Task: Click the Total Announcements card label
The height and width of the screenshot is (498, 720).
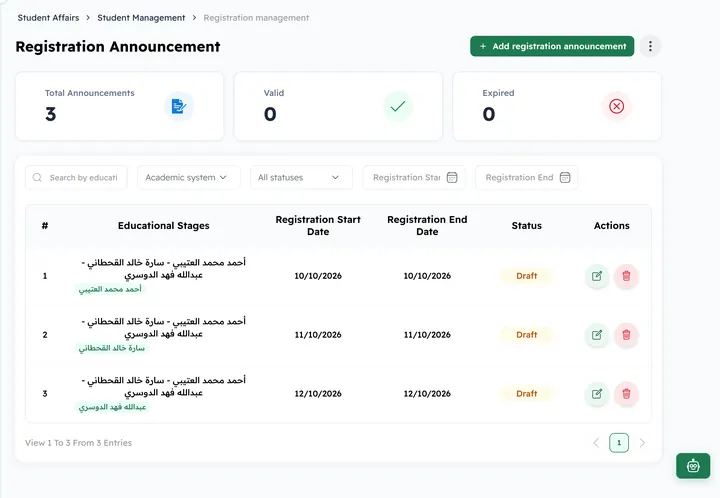Action: click(90, 93)
